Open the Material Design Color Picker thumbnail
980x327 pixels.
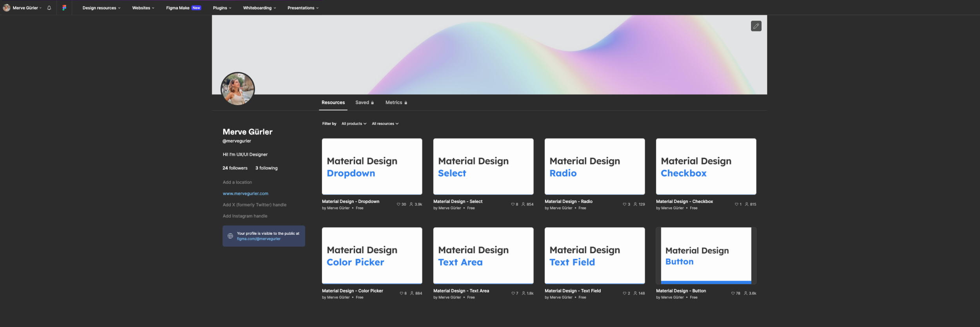(372, 256)
